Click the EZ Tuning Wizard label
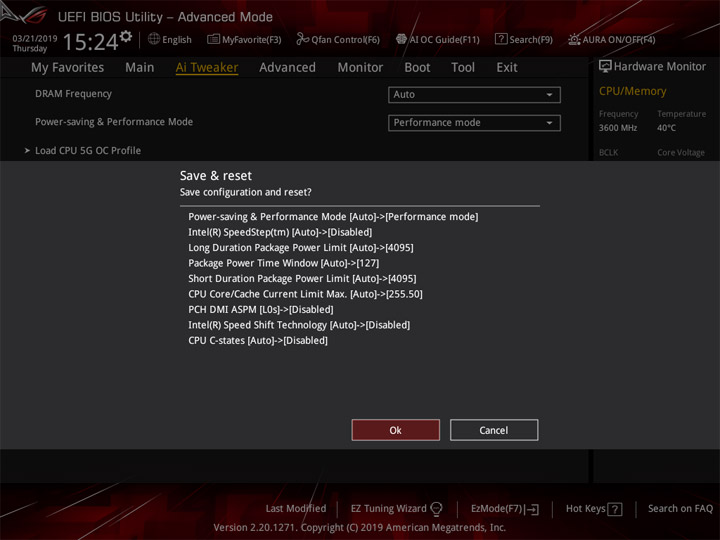Screen dimensions: 720x540 pyautogui.click(x=388, y=508)
